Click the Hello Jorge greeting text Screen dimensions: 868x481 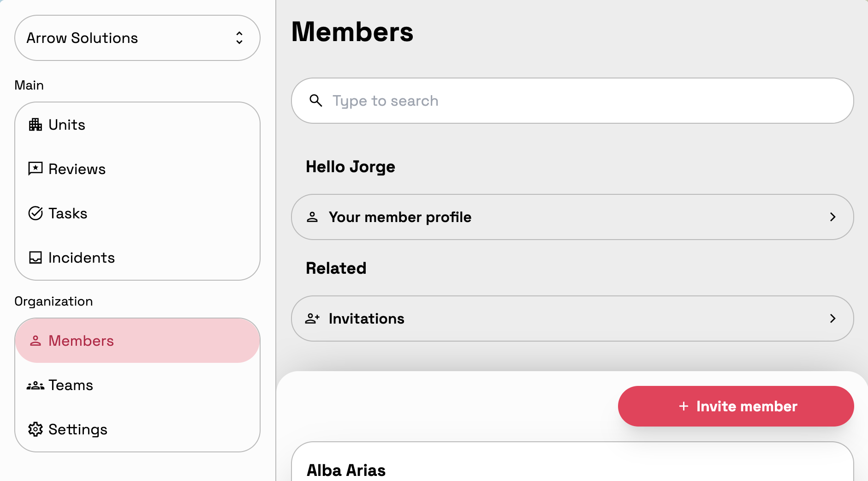pos(351,167)
